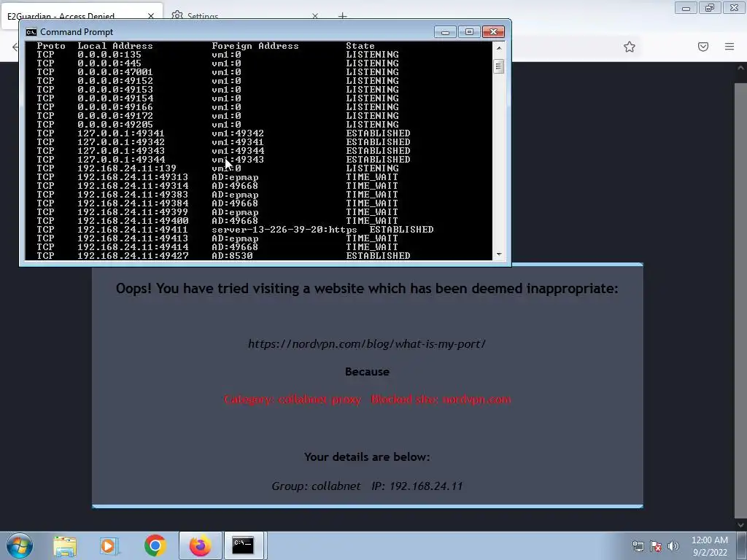This screenshot has width=747, height=560.
Task: Open Google Chrome from the taskbar
Action: pos(155,545)
